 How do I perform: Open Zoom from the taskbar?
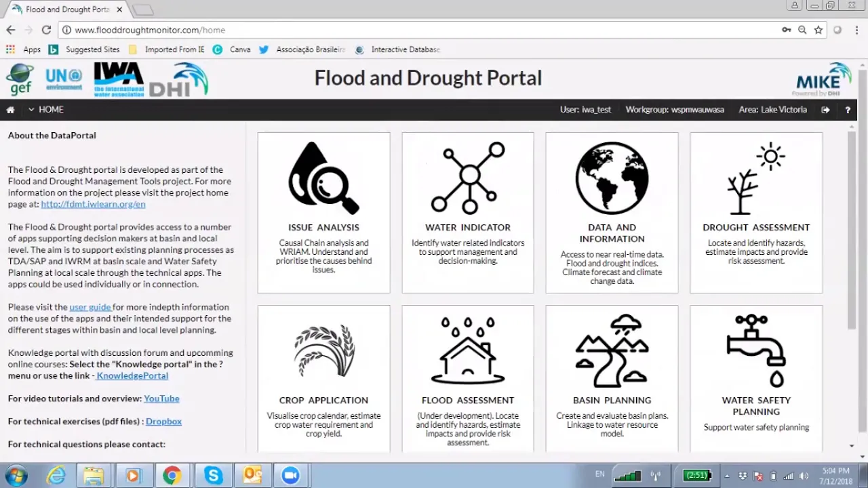coord(291,476)
